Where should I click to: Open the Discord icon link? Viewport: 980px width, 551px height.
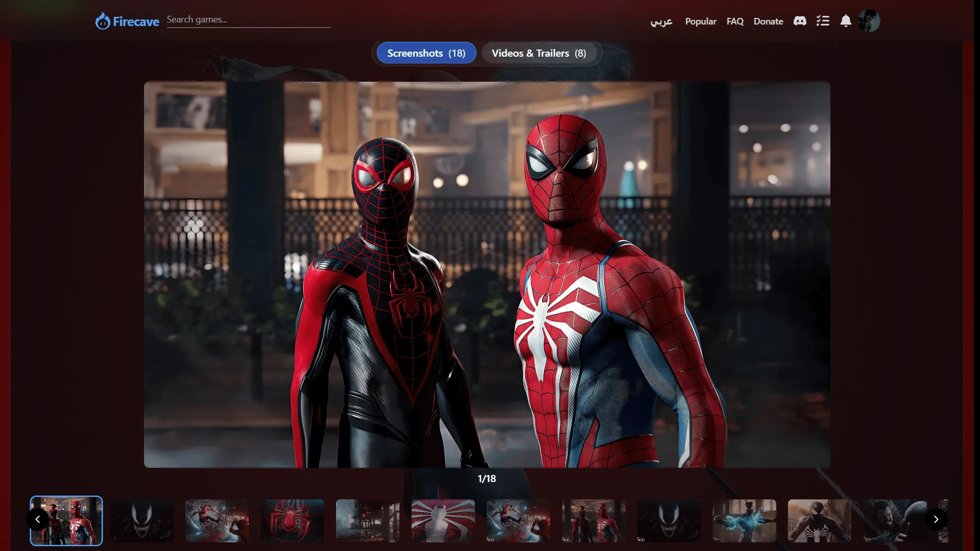pos(800,21)
